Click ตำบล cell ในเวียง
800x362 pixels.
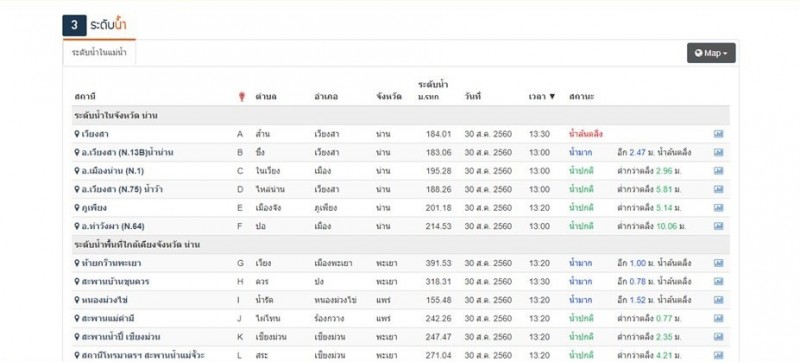click(x=267, y=171)
